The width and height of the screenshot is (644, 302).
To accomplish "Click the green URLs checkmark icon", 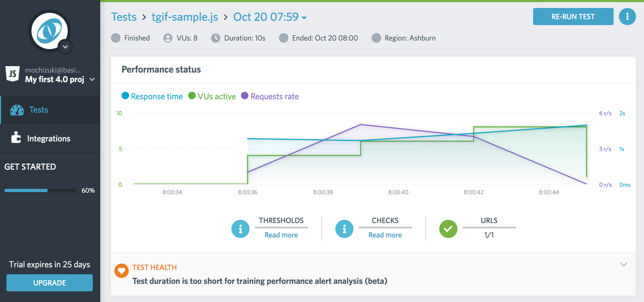I will click(448, 229).
